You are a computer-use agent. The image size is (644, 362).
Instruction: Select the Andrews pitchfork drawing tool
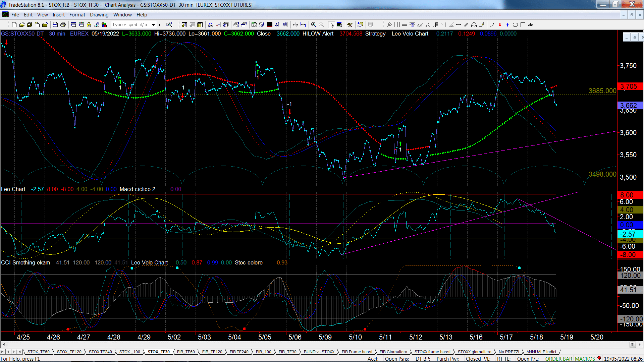pyautogui.click(x=389, y=25)
